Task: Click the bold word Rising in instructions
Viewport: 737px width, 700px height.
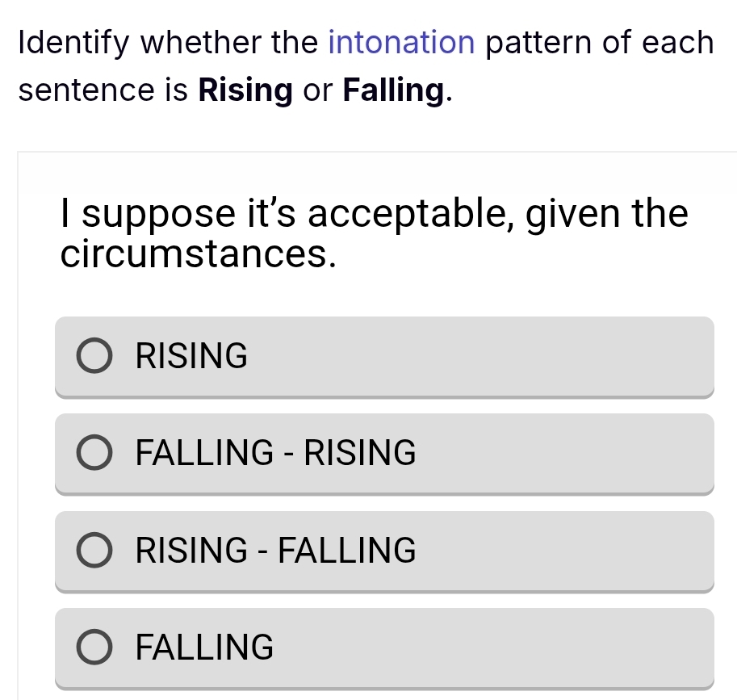Action: [245, 90]
